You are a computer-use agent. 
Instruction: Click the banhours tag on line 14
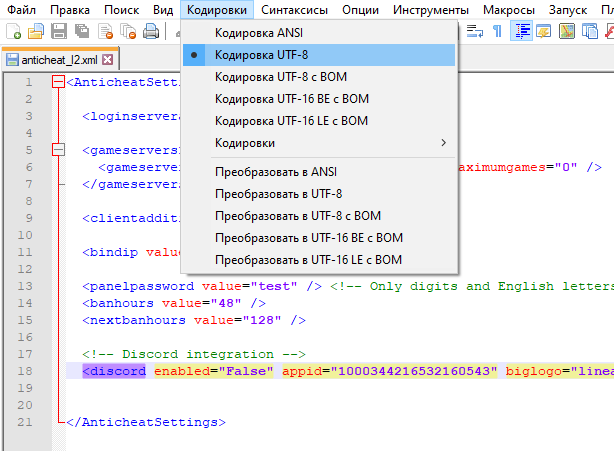[x=118, y=303]
